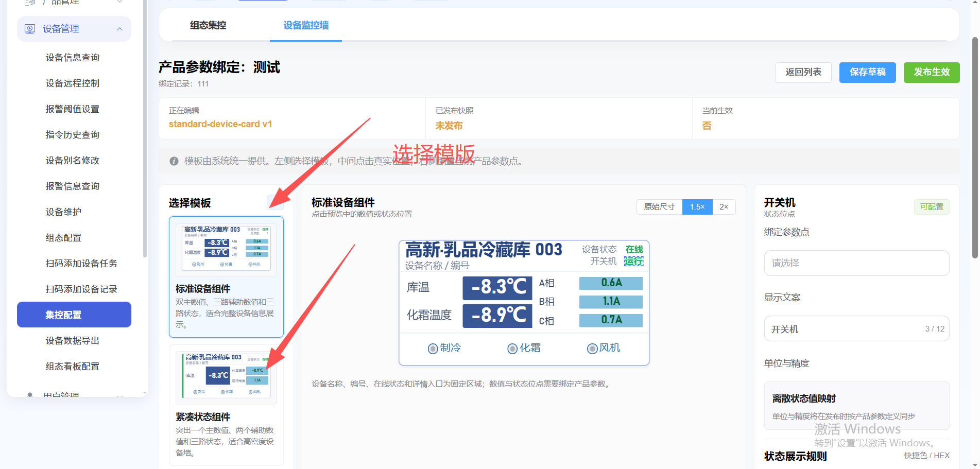Collapse the 设备管理 menu chevron

point(119,29)
